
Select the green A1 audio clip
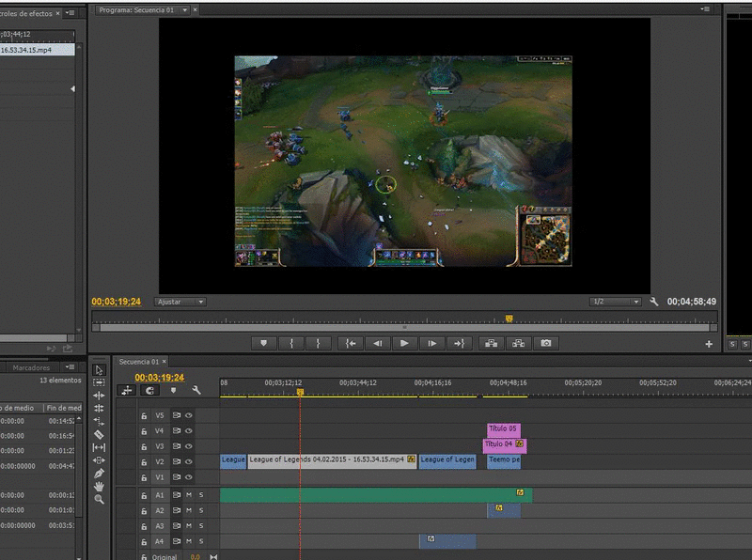pyautogui.click(x=376, y=495)
